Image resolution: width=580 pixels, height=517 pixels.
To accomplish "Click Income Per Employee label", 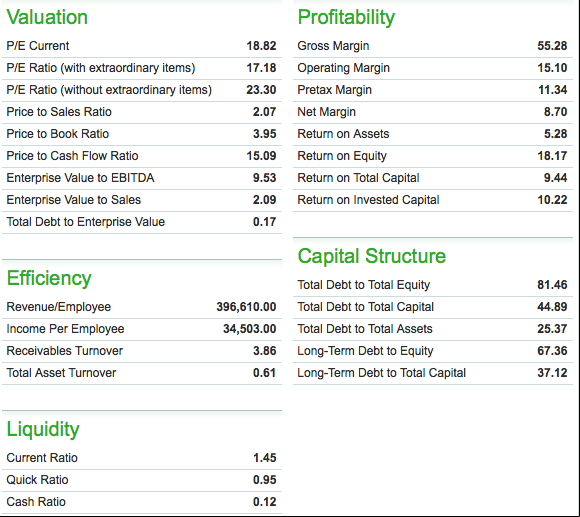I will (x=65, y=329).
